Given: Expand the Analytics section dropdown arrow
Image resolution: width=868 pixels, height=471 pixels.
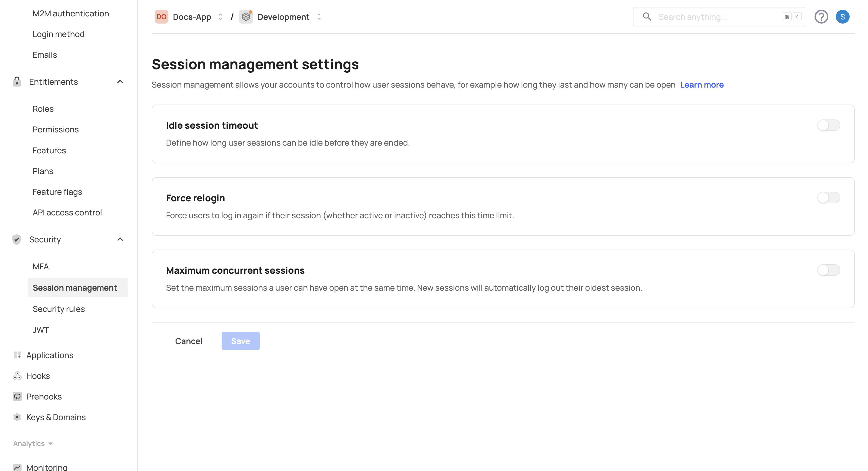Looking at the screenshot, I should pyautogui.click(x=51, y=443).
